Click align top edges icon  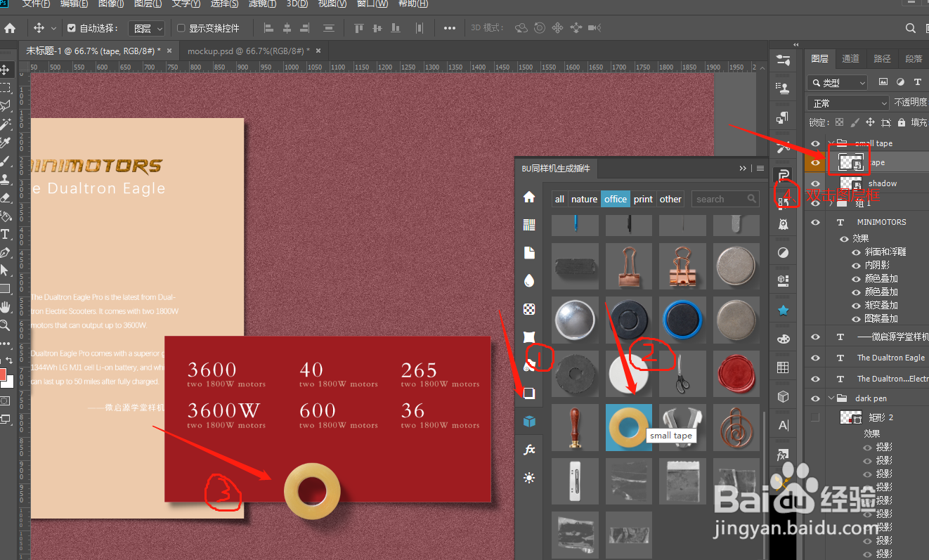click(x=359, y=28)
